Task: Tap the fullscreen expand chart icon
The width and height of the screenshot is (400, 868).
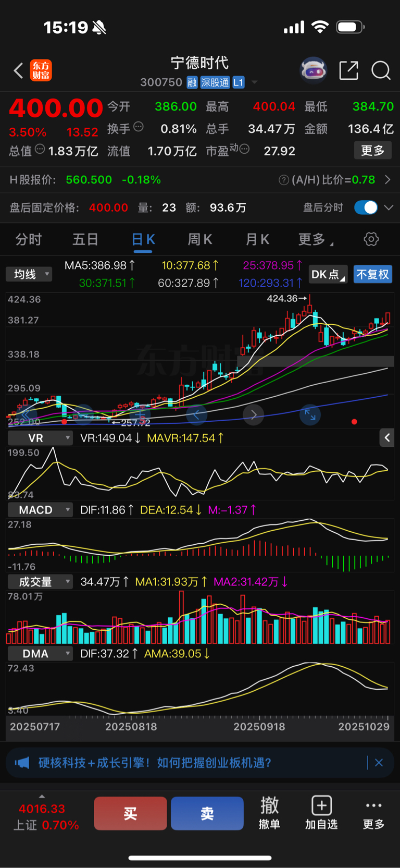Action: click(310, 415)
